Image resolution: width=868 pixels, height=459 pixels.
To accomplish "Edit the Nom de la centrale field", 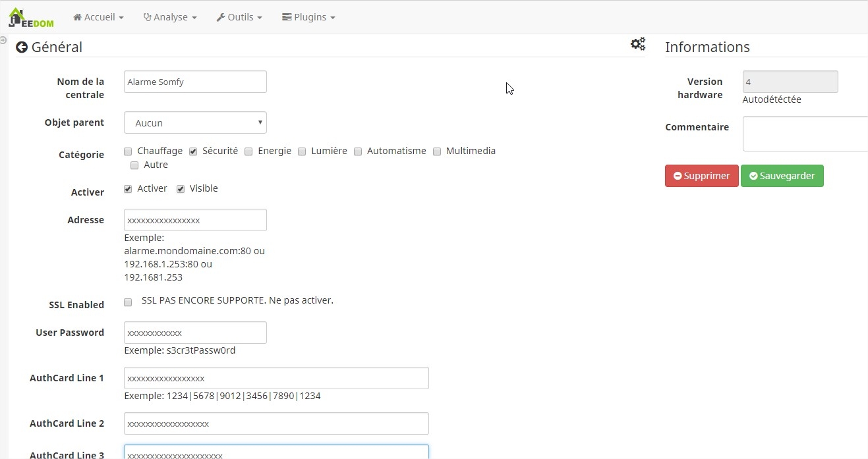I will click(x=195, y=82).
